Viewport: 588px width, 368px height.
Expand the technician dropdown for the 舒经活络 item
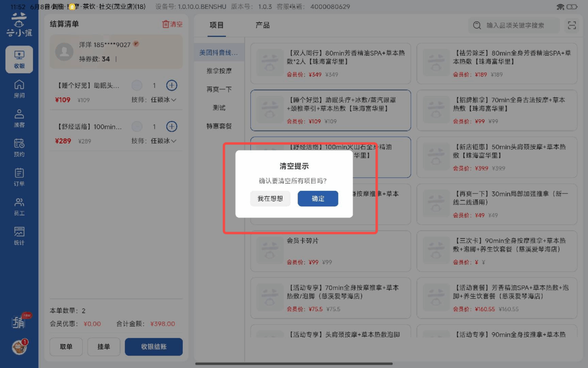pos(164,141)
